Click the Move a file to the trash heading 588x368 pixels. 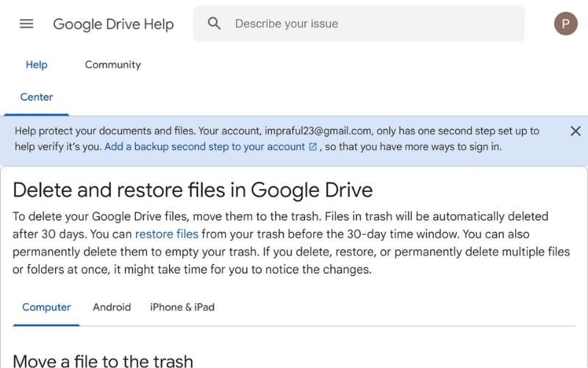click(x=103, y=361)
